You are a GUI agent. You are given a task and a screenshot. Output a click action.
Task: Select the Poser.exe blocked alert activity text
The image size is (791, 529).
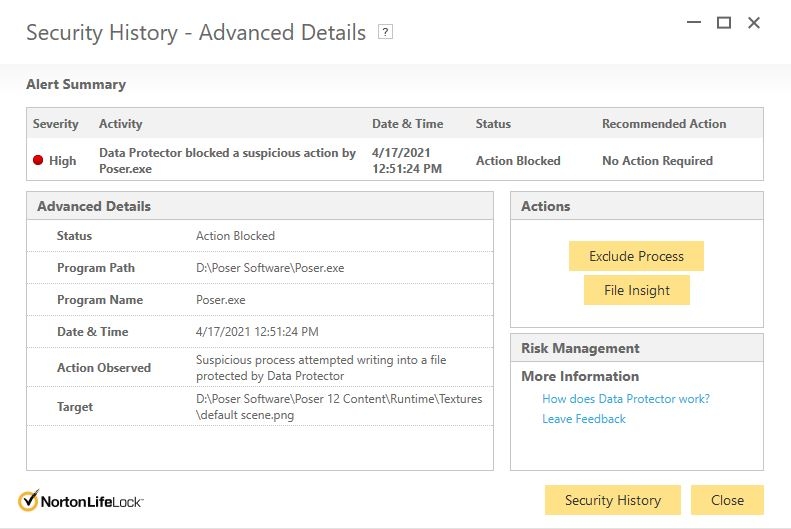(227, 160)
